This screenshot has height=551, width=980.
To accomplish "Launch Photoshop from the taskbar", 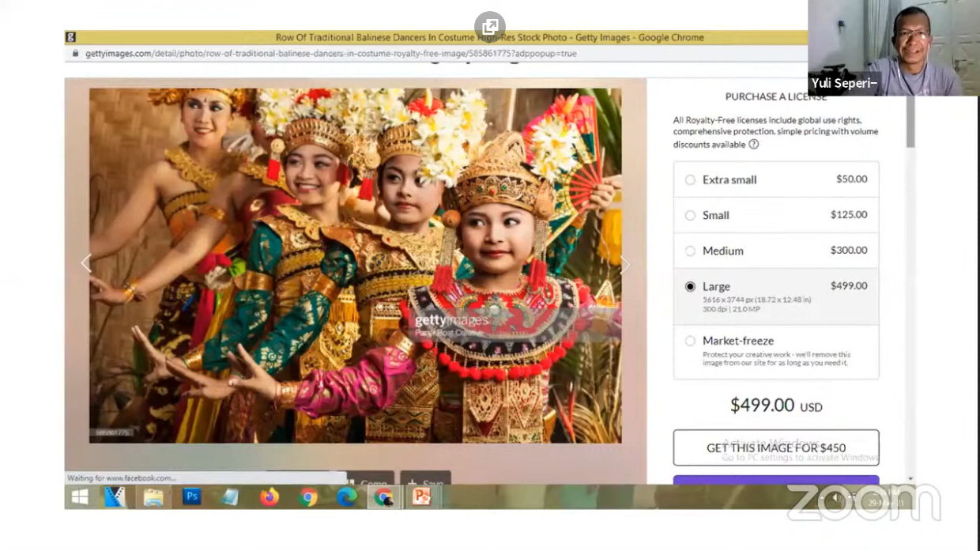I will [x=191, y=496].
